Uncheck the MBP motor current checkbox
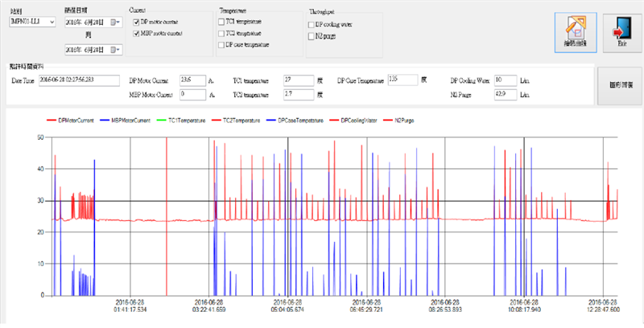Screen dimensions: 644x328 point(137,33)
